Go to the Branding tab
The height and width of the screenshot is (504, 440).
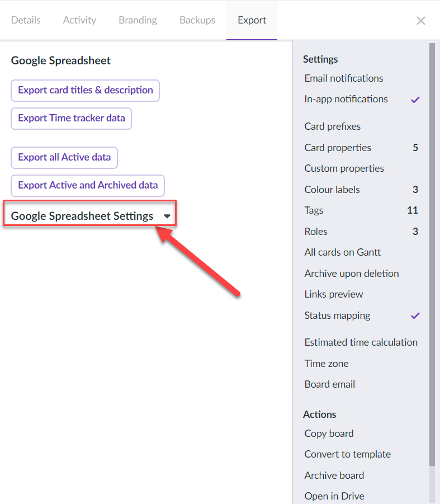click(x=138, y=20)
